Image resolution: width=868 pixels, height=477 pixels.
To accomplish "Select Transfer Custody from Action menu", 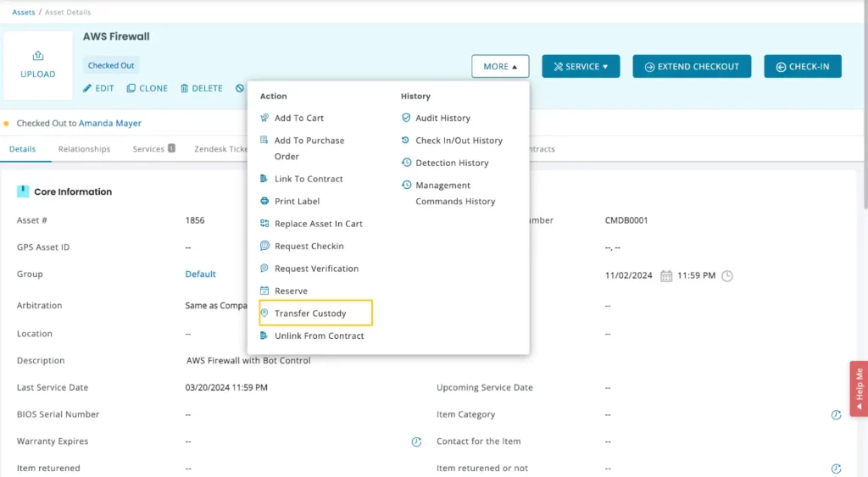I will [x=310, y=313].
